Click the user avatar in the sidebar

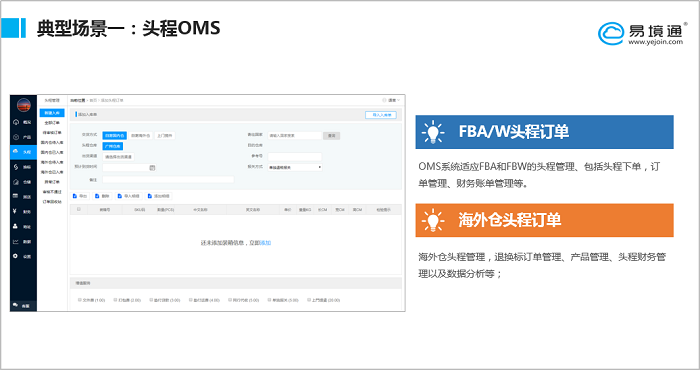[23, 105]
